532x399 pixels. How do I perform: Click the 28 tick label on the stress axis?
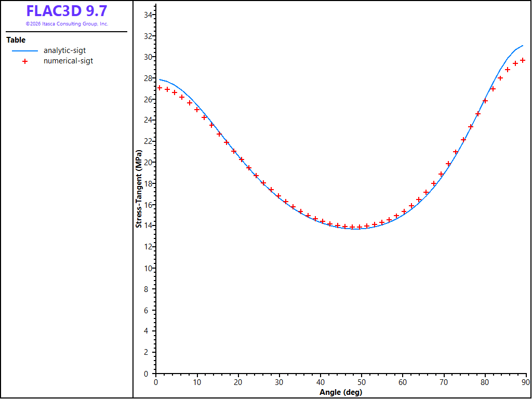148,78
